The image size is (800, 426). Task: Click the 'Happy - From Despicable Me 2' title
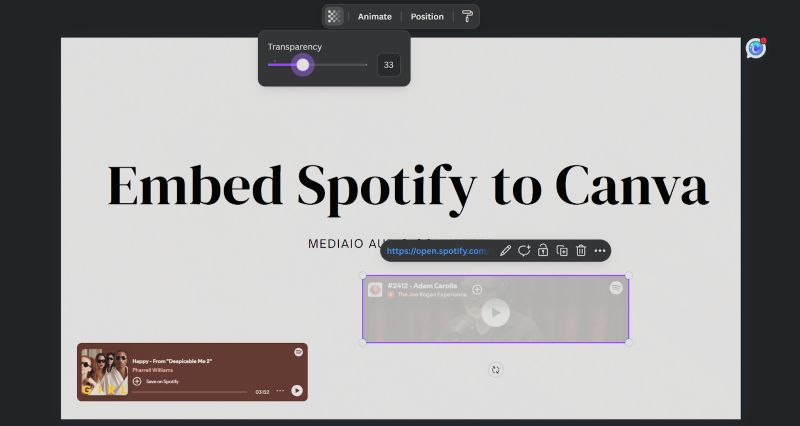[x=172, y=361]
